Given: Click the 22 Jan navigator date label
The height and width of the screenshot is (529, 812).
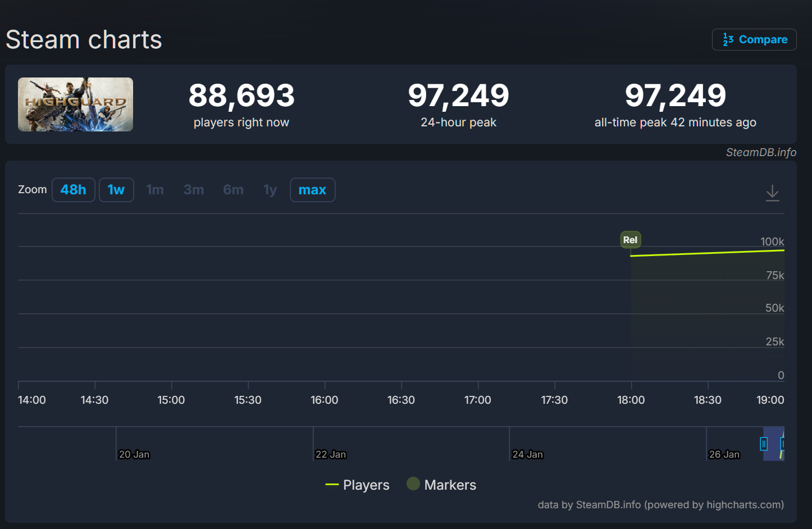Looking at the screenshot, I should [331, 454].
